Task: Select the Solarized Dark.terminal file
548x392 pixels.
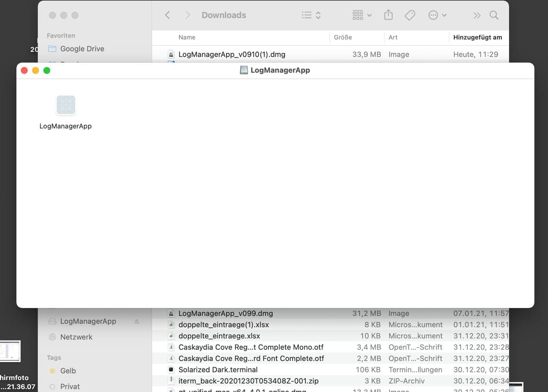Action: (x=218, y=369)
